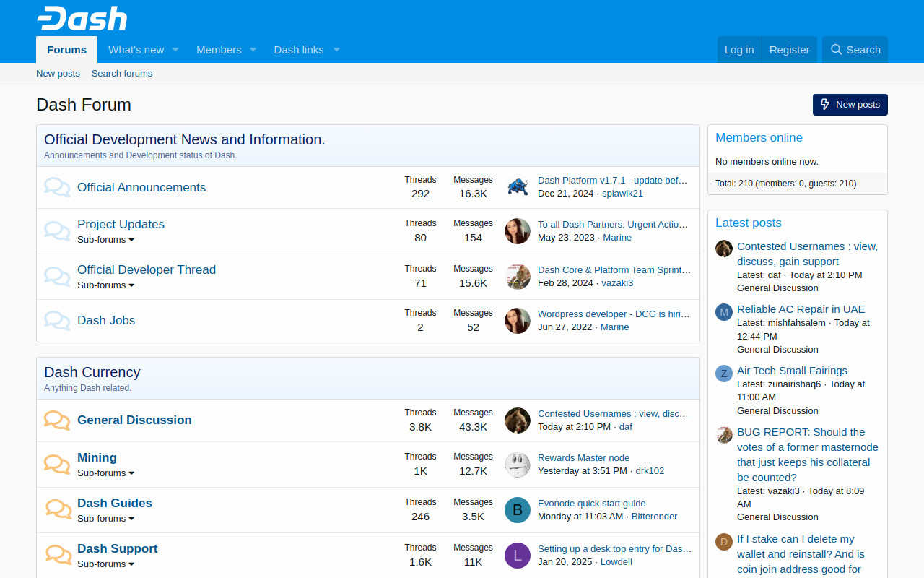The width and height of the screenshot is (924, 578).
Task: Click the General Discussion forum bubble icon
Action: click(x=57, y=420)
